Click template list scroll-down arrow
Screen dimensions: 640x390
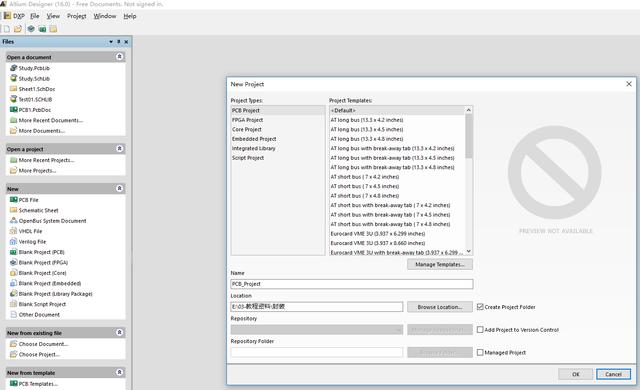click(x=469, y=251)
